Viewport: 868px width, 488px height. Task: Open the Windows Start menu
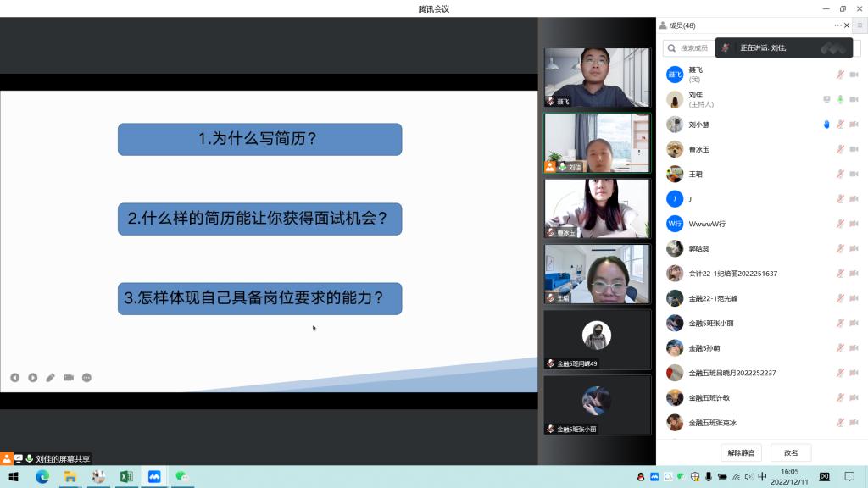pos(14,476)
